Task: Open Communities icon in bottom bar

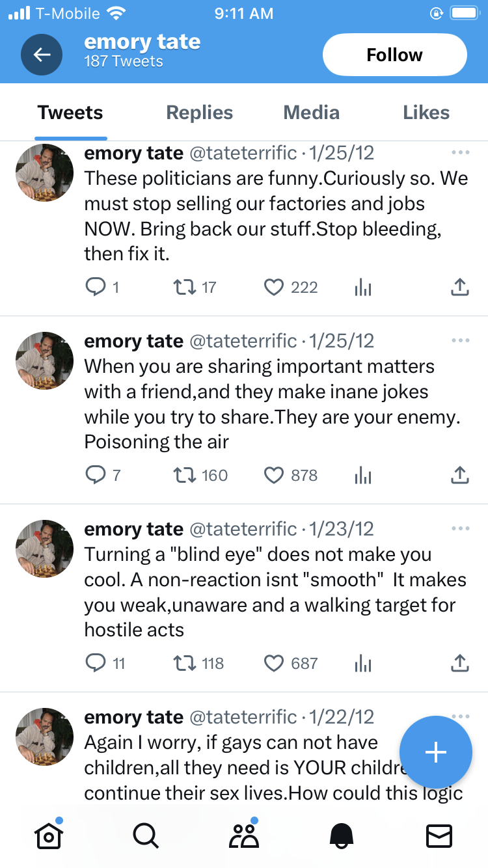Action: pos(244,835)
